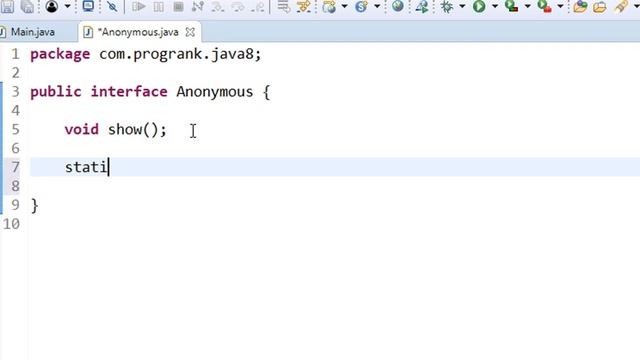
Task: Click the Debug bug icon
Action: click(447, 6)
